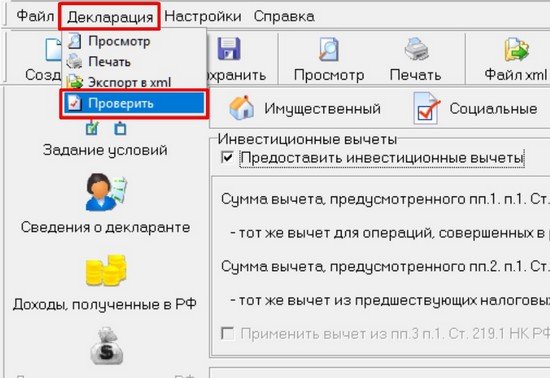Click the red check icon beside Проверить
Viewport: 550px width, 378px height.
74,103
